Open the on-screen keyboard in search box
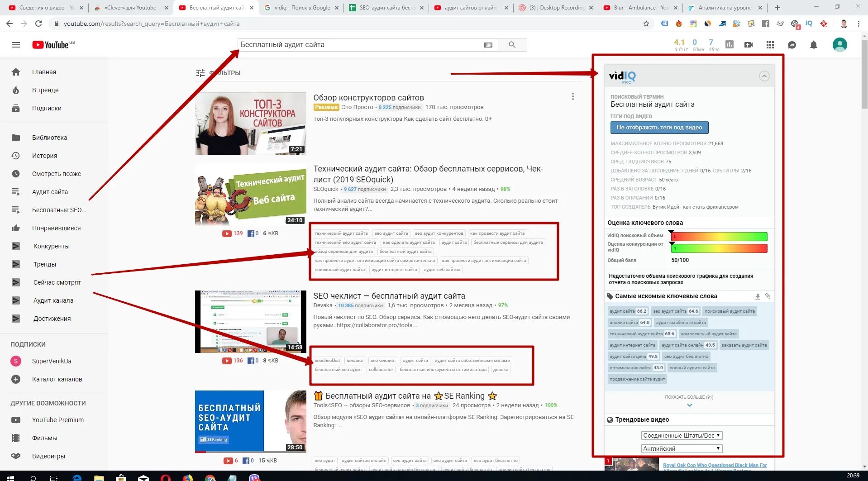 coord(488,45)
